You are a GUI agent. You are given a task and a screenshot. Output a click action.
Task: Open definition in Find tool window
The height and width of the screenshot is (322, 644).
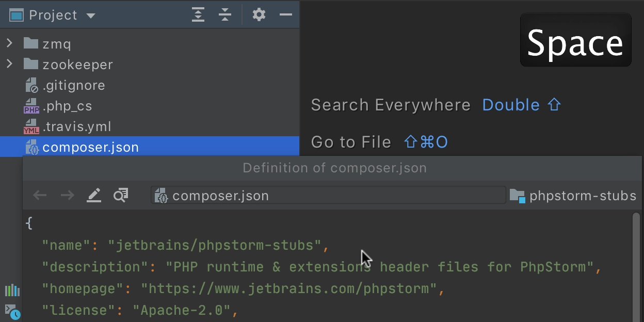[x=121, y=195]
